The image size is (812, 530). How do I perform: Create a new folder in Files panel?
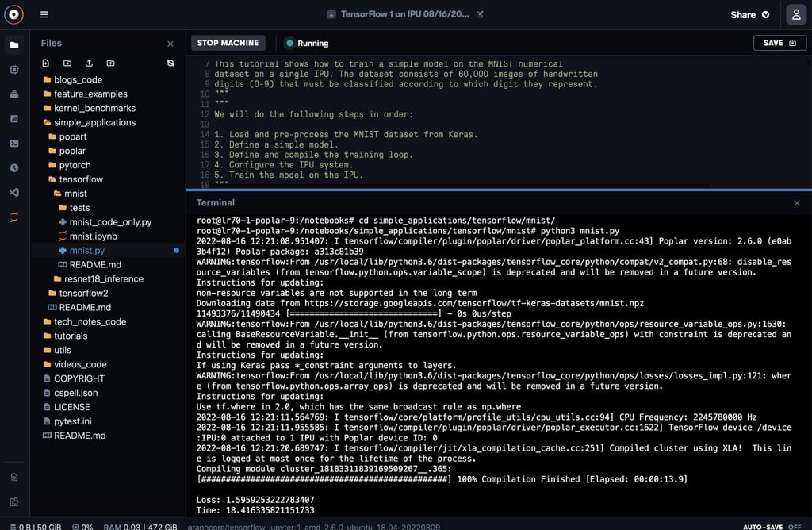click(x=67, y=63)
